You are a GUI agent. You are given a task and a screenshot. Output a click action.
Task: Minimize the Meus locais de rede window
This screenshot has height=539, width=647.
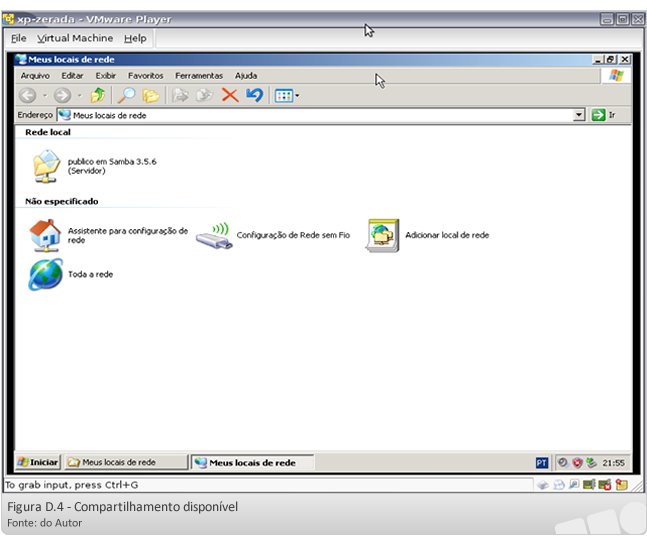coord(598,59)
